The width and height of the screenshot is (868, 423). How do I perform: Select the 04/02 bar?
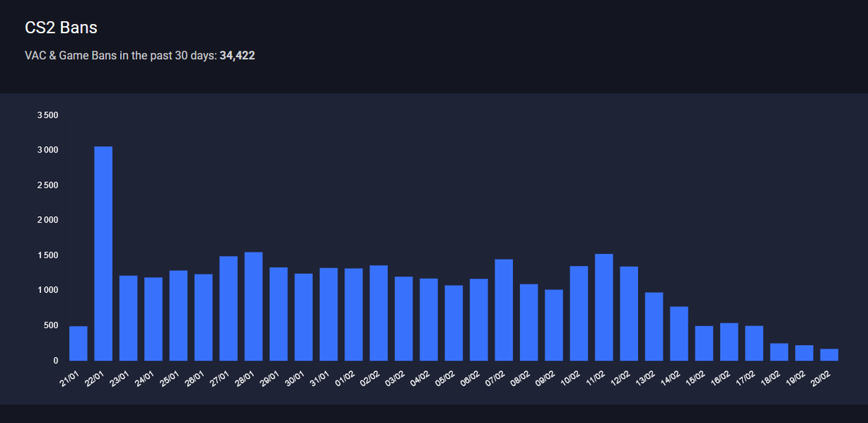(x=428, y=320)
